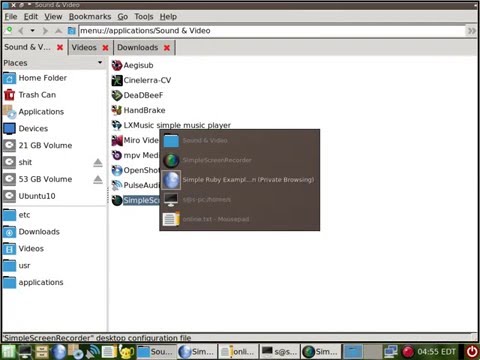Select the Aegisub application icon

click(117, 65)
